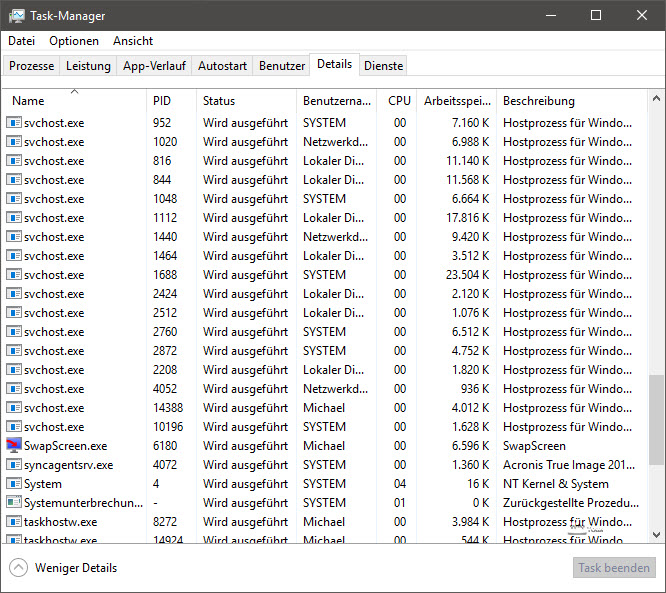Sort by the PID column header
The image size is (666, 593).
[x=171, y=101]
